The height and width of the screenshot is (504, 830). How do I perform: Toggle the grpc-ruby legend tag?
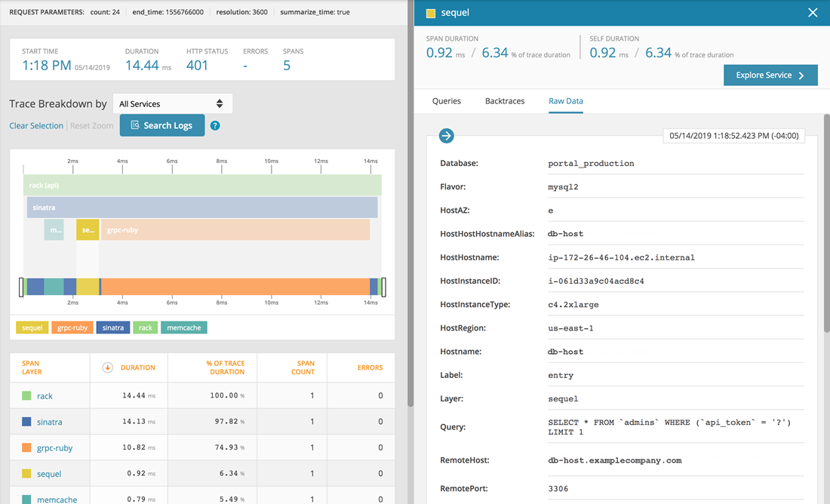tap(72, 327)
